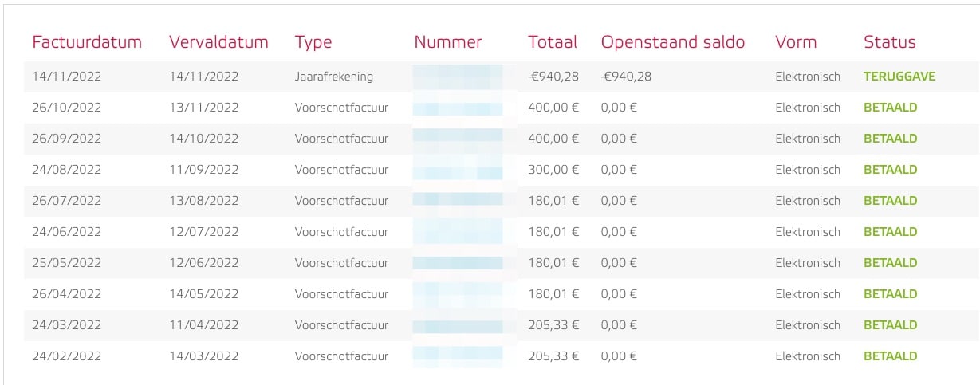Click the due date 14/05/2022

point(204,294)
